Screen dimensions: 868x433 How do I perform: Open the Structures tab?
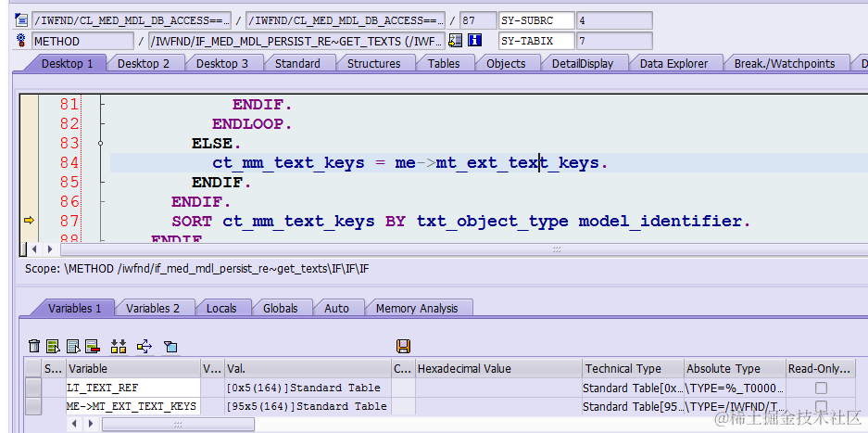point(373,63)
